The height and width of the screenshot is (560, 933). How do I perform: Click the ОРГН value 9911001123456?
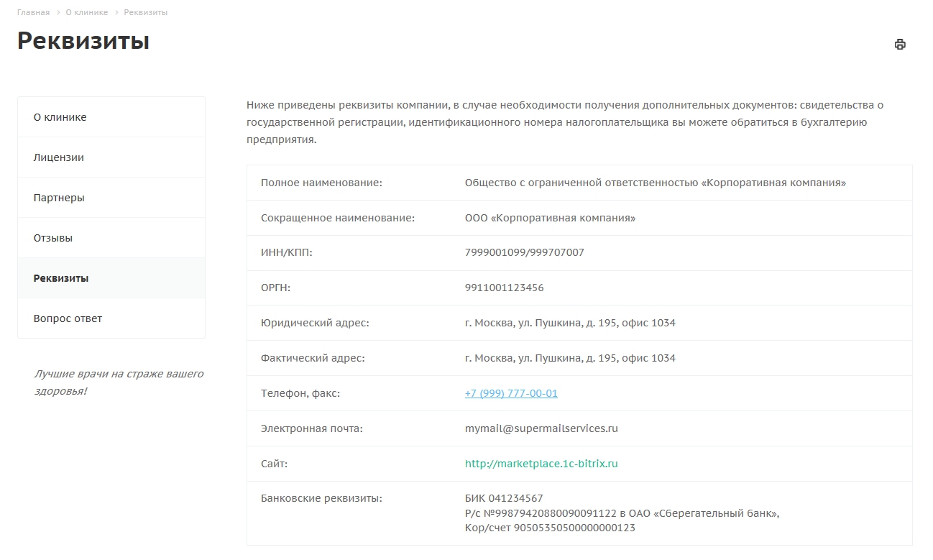tap(505, 288)
